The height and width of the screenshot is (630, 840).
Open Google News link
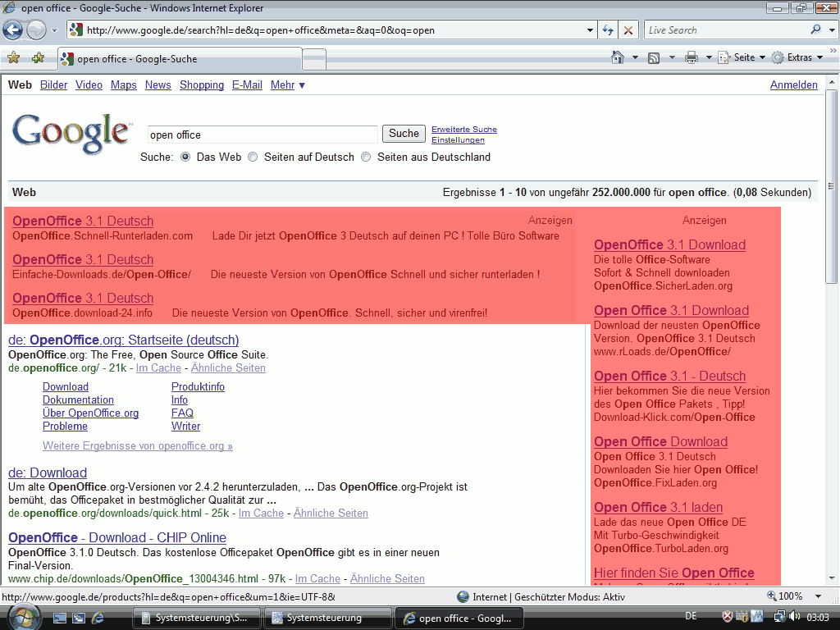[x=158, y=84]
